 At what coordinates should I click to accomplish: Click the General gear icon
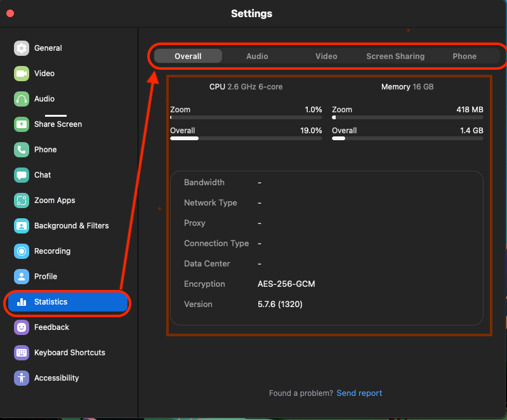(x=22, y=48)
